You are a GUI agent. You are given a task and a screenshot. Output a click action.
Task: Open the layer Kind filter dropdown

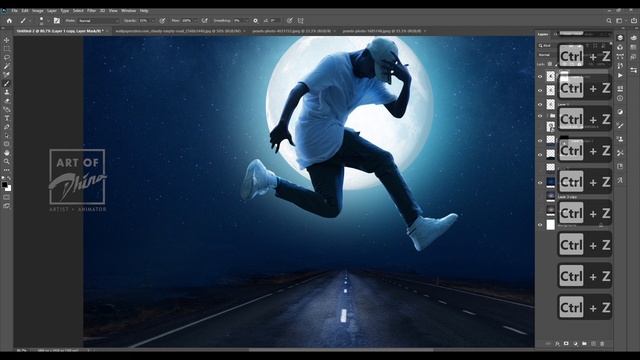click(547, 46)
